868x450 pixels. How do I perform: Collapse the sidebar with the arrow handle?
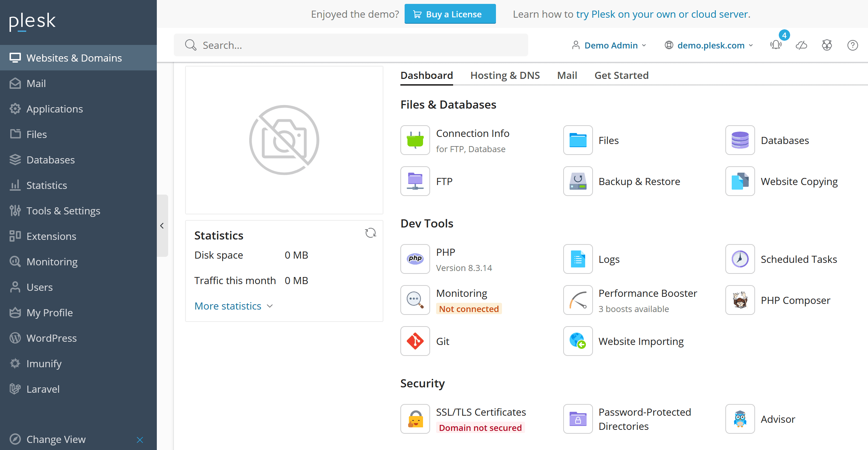click(x=162, y=226)
